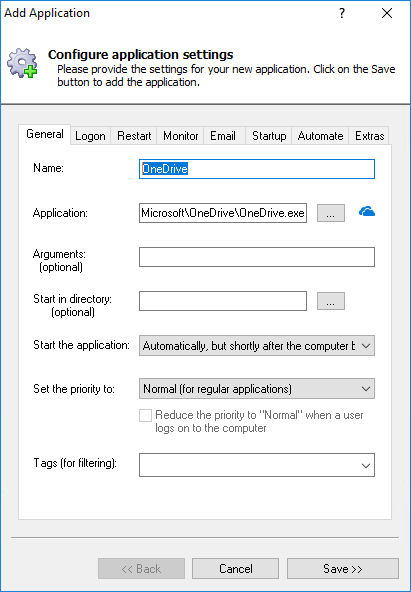This screenshot has height=592, width=411.
Task: Expand the Tags for filtering dropdown
Action: click(x=257, y=465)
